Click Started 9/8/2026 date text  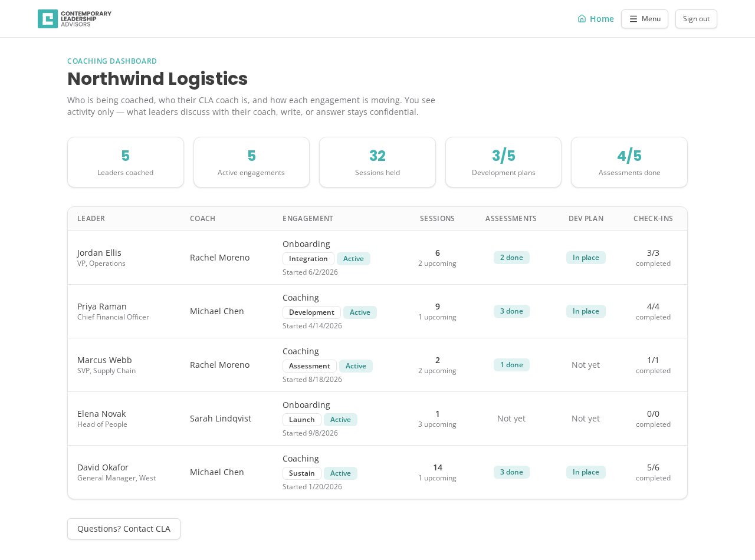click(310, 433)
